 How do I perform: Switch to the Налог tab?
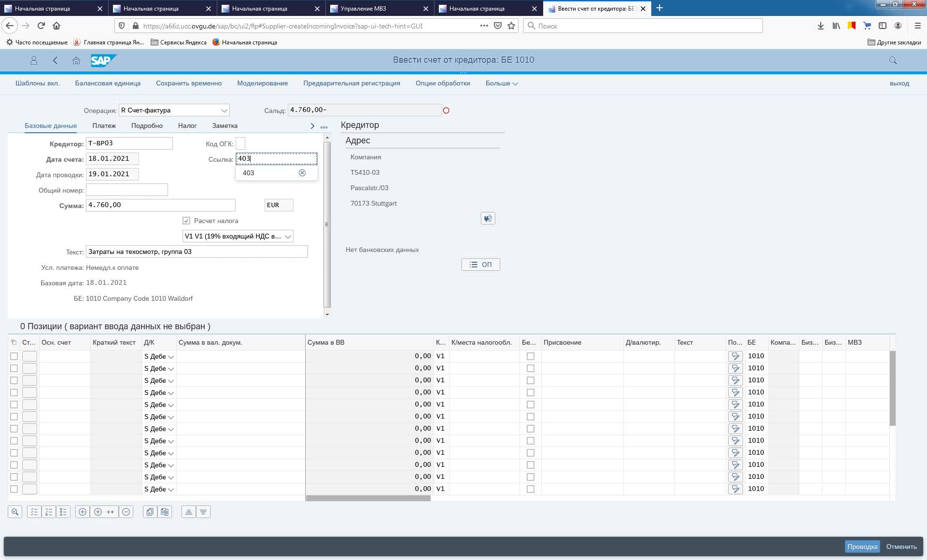click(187, 126)
